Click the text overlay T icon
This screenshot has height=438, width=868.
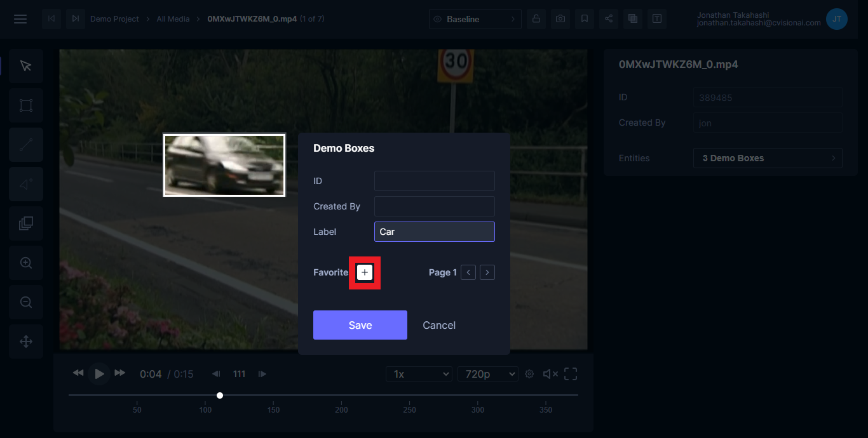tap(657, 19)
